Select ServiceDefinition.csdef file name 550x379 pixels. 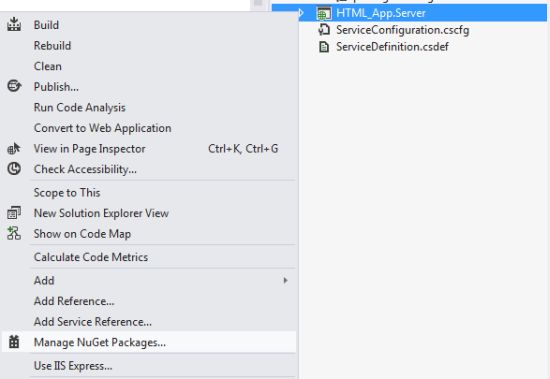(x=392, y=47)
